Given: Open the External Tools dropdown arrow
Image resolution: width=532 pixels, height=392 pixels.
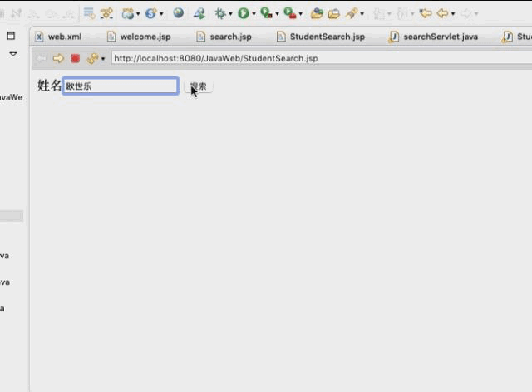Looking at the screenshot, I should (x=300, y=14).
